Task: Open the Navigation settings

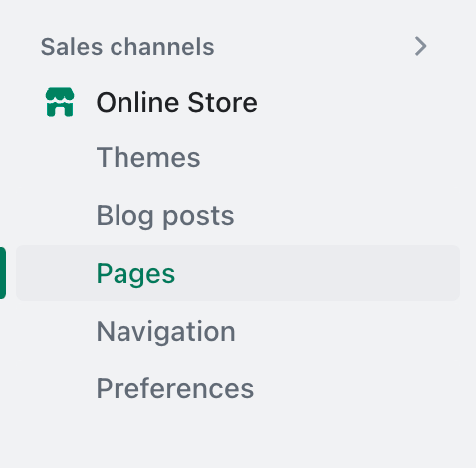Action: tap(166, 332)
